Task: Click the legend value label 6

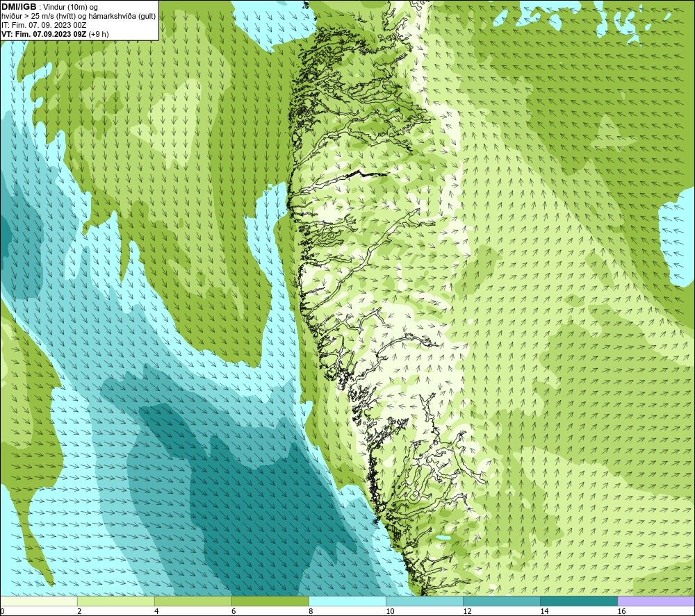Action: (234, 611)
